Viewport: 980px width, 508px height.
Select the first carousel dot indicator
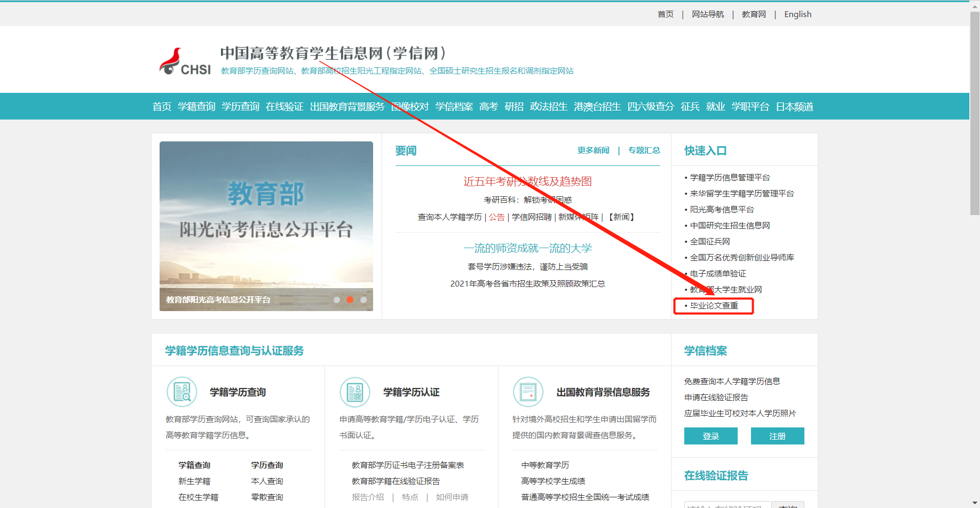(337, 300)
